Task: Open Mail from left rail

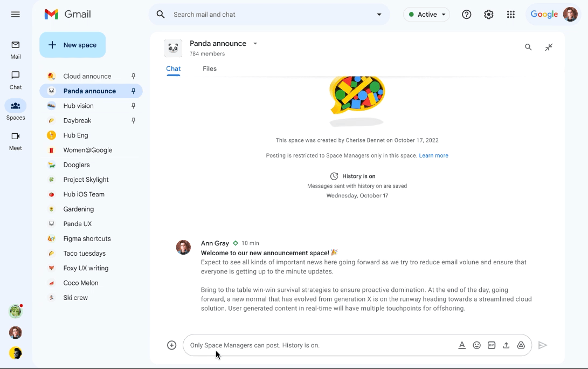Action: coord(16,50)
